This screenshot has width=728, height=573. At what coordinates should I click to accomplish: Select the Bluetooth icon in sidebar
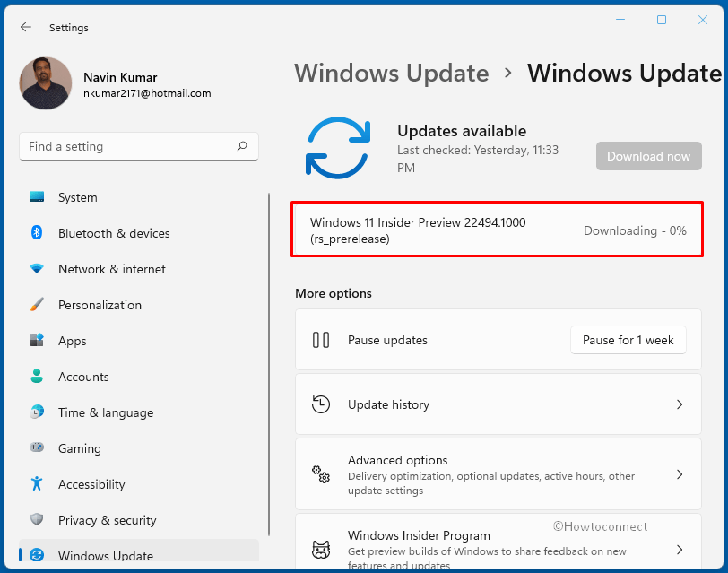(37, 232)
